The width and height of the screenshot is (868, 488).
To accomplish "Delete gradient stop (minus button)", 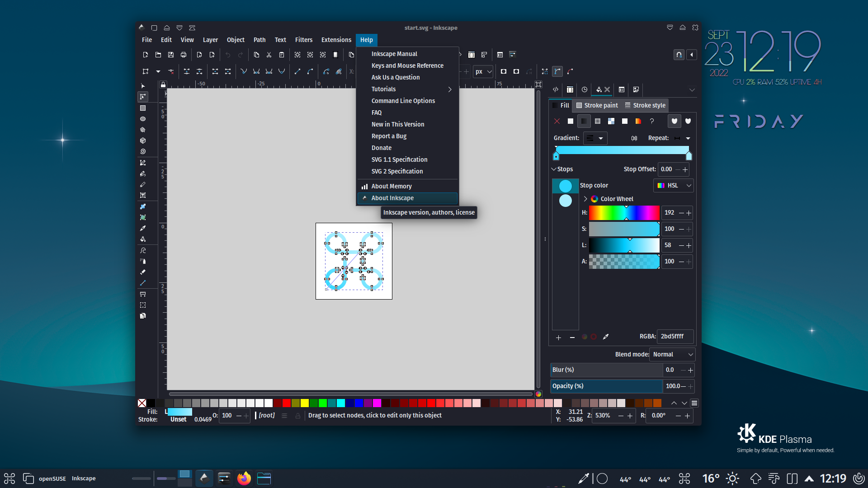I will pos(572,338).
